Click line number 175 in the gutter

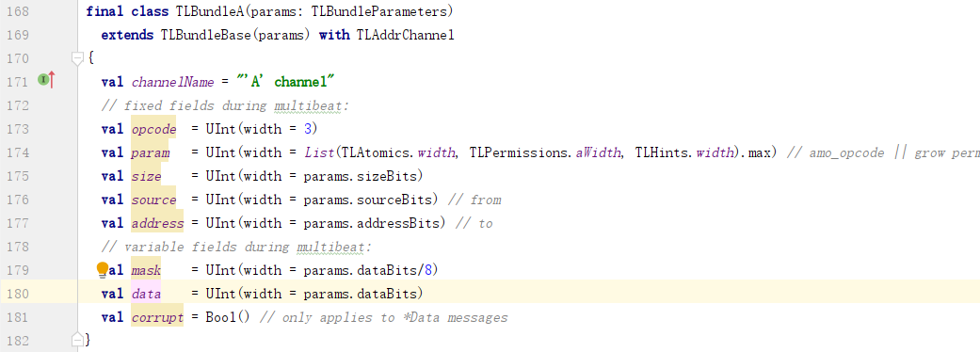pyautogui.click(x=17, y=176)
